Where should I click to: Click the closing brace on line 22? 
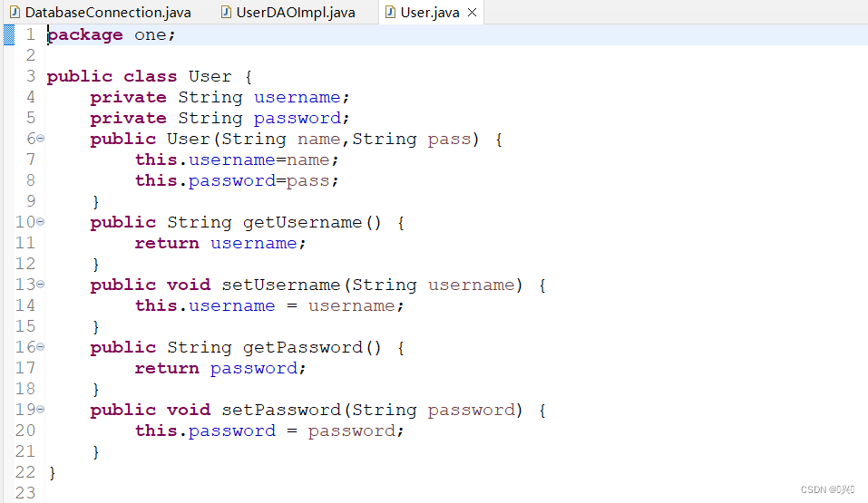(x=53, y=473)
